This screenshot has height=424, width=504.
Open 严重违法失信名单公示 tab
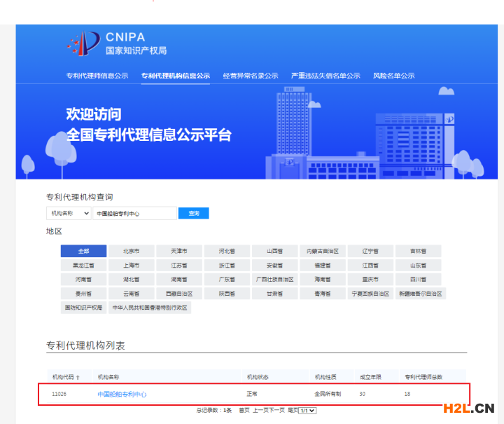click(325, 76)
